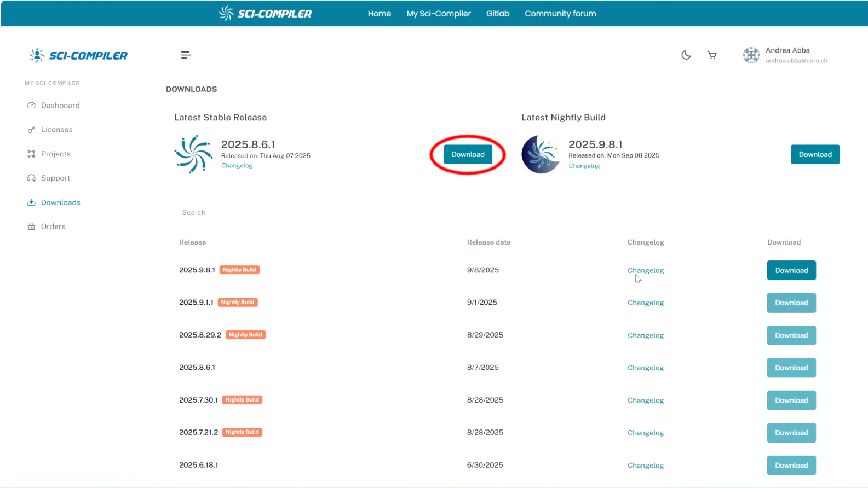
Task: Open Changelog for row 2025.8.29.2
Action: coord(646,335)
